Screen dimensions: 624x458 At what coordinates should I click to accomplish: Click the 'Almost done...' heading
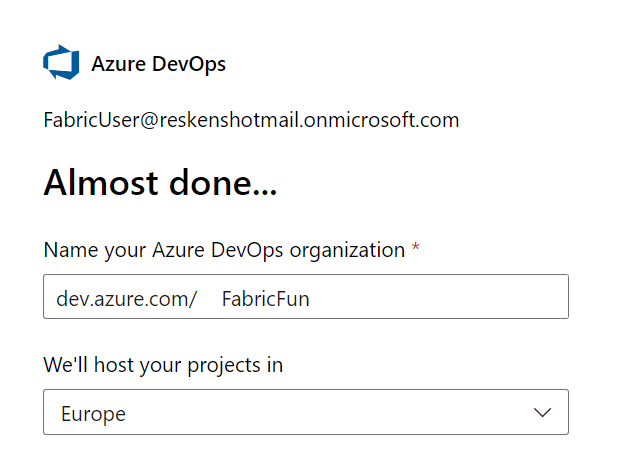tap(160, 183)
